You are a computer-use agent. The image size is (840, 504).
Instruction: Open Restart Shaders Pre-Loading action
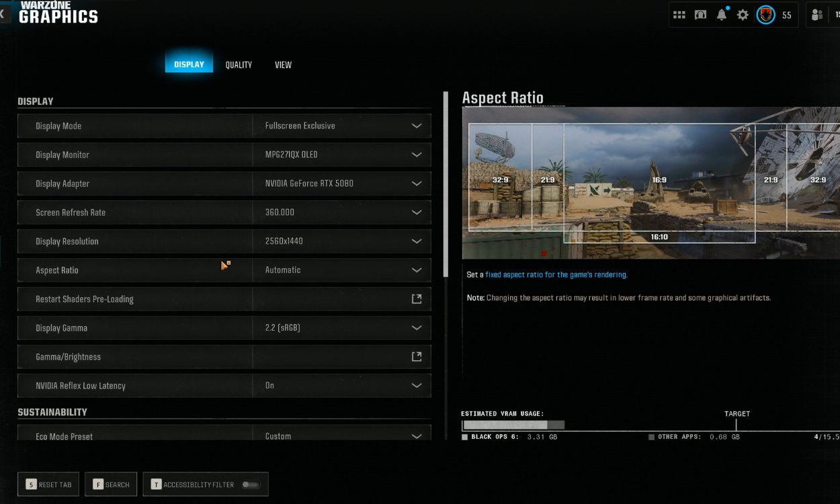point(417,298)
